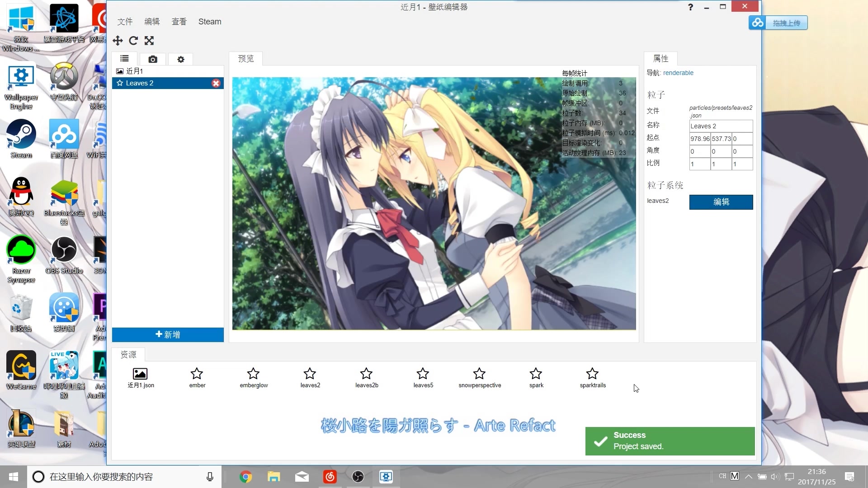The image size is (868, 488).
Task: Open the OBS Studio desktop shortcut
Action: point(64,254)
